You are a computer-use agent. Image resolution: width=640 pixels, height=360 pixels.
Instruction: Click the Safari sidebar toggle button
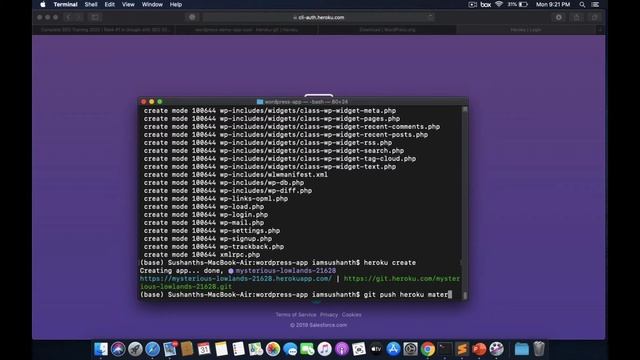click(95, 17)
